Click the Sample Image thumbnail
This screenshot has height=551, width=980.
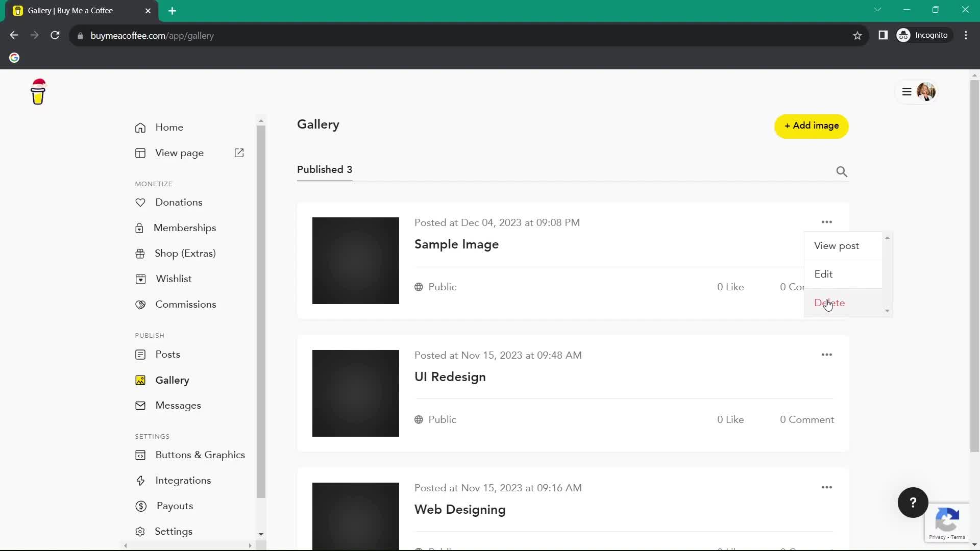click(355, 260)
